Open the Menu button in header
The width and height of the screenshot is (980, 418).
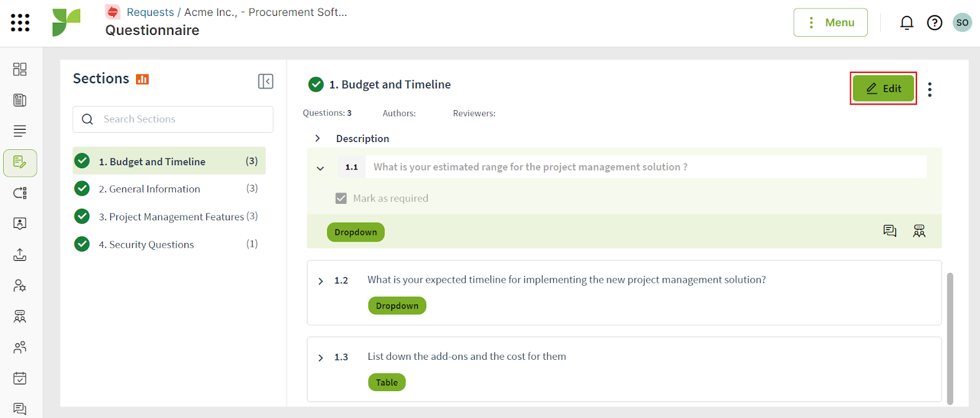831,23
